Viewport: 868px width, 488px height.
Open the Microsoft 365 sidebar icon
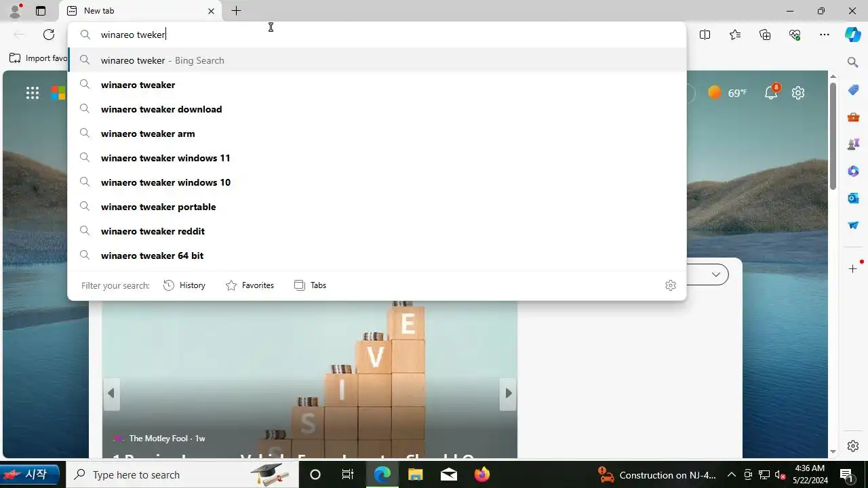853,171
